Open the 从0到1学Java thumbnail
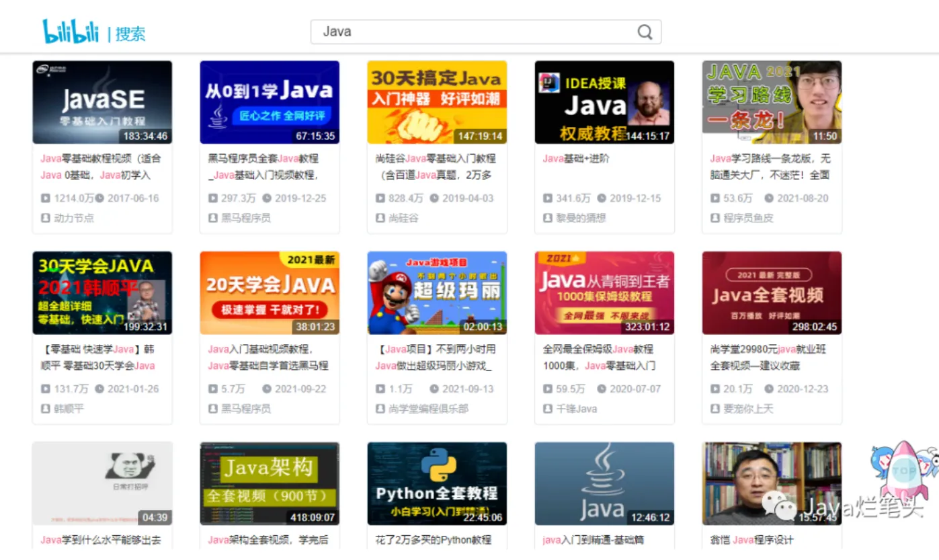 [x=270, y=102]
